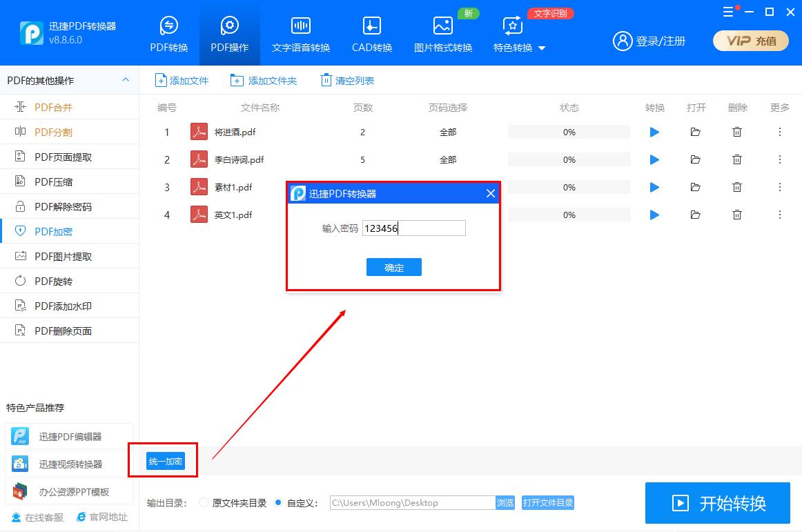802x532 pixels.
Task: Select the PDF转换 feature icon
Action: pyautogui.click(x=168, y=32)
